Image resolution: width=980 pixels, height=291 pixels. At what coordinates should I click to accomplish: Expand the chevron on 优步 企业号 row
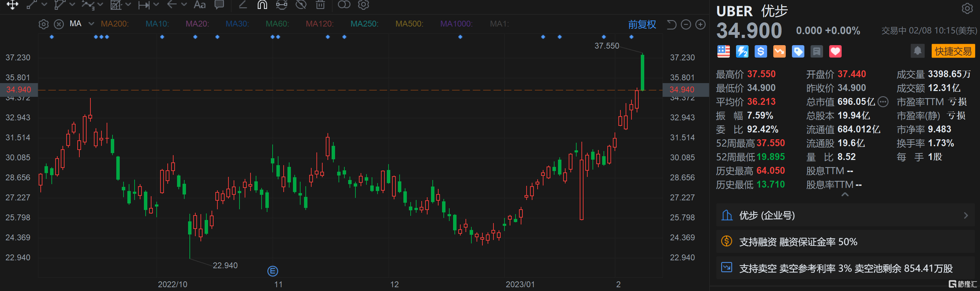(x=966, y=215)
